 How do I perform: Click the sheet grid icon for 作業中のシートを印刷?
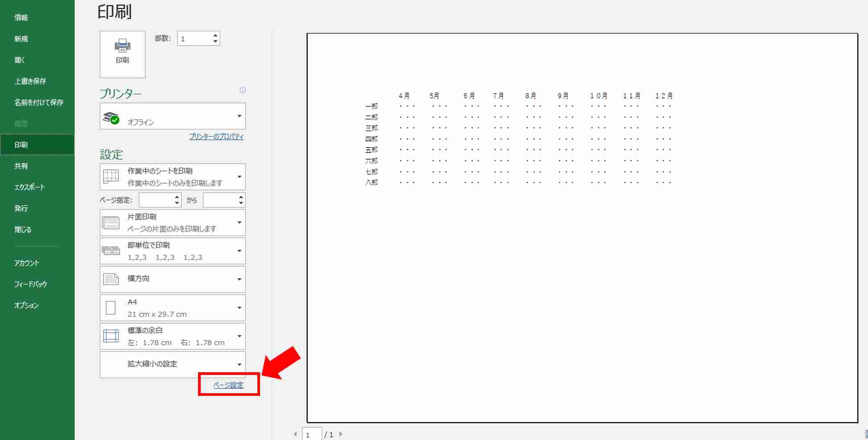111,176
